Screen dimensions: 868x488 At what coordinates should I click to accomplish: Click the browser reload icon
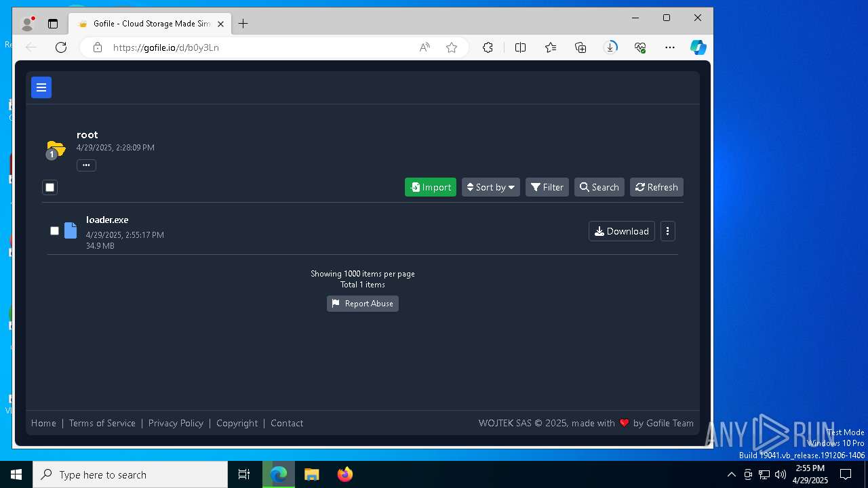click(x=61, y=47)
